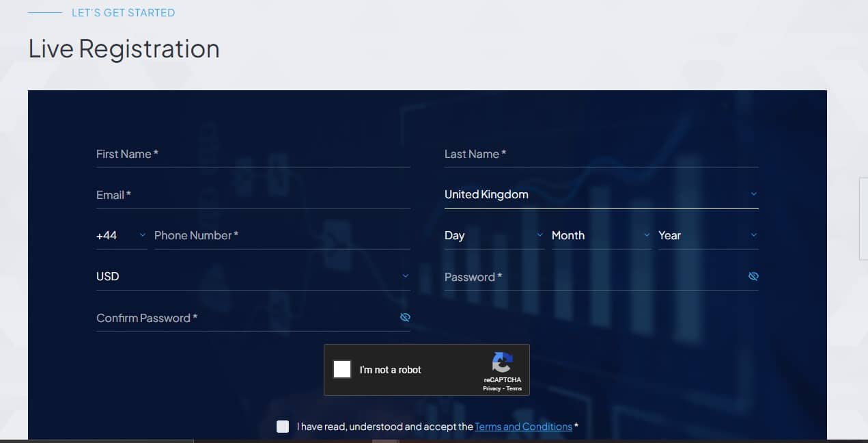
Task: Open the reCAPTCHA Terms link
Action: coord(514,388)
